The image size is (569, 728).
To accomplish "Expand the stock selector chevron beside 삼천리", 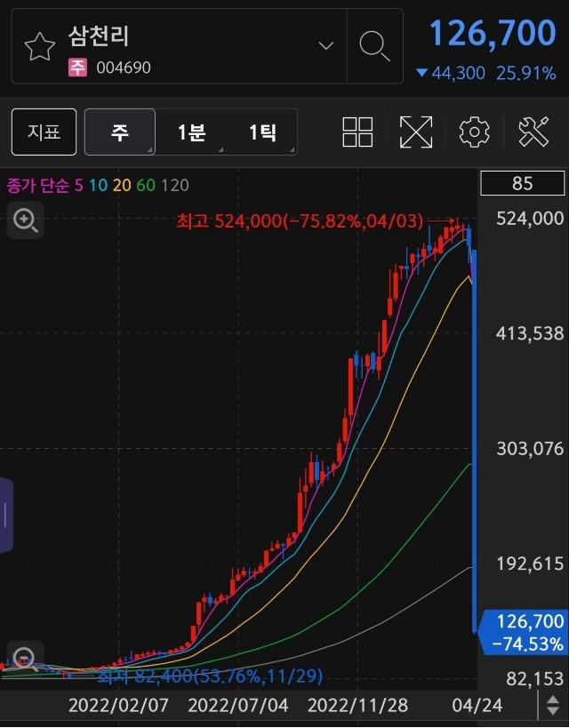I will [x=326, y=46].
